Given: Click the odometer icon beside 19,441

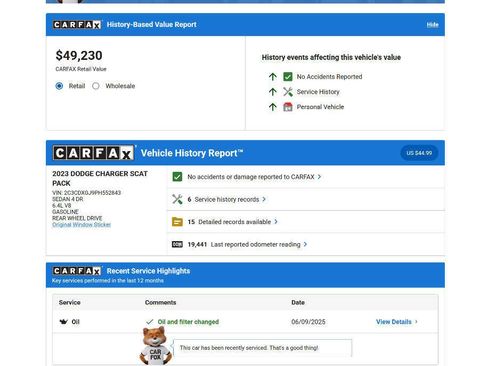Looking at the screenshot, I should pos(177,244).
